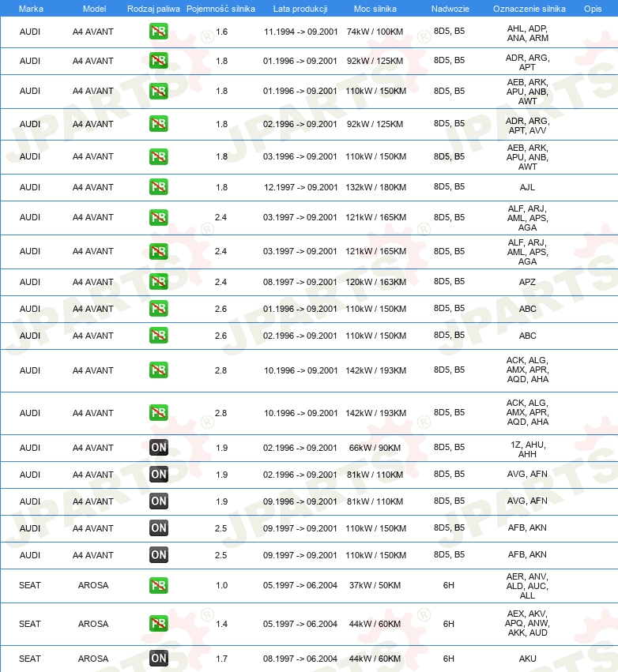
Task: Click petrol icon in the 02.1996 92kW row
Action: tap(158, 123)
